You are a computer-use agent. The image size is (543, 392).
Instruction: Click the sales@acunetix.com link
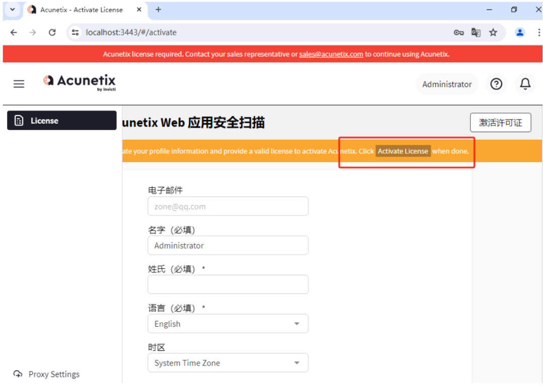point(331,54)
